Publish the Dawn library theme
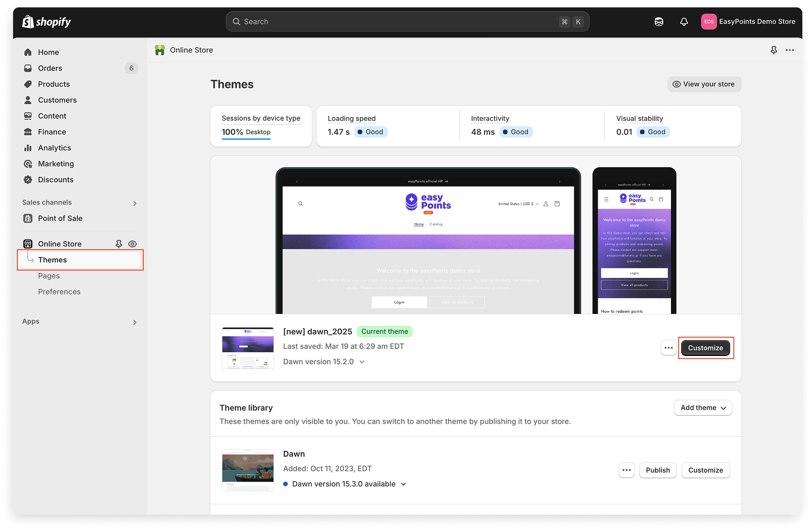Image resolution: width=812 pixels, height=530 pixels. (658, 470)
